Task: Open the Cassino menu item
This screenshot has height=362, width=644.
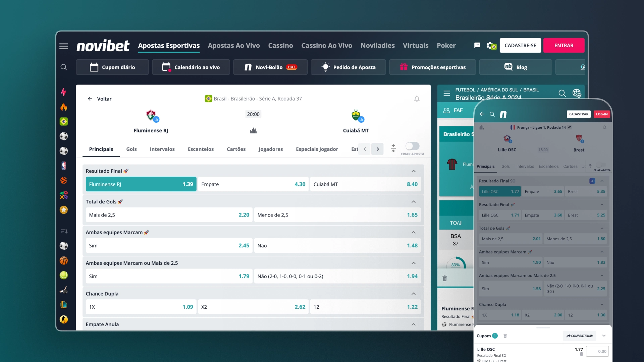Action: pos(280,46)
